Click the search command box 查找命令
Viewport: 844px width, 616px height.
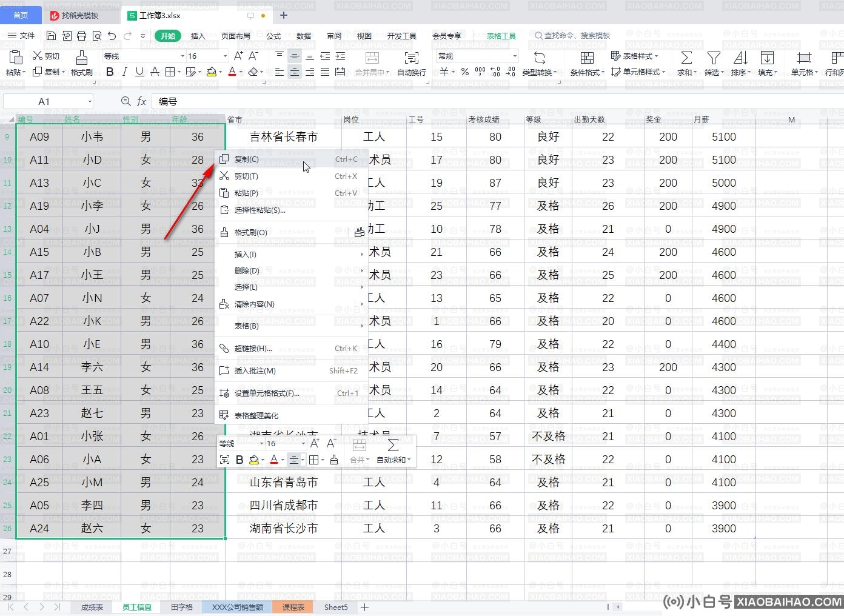pos(572,36)
